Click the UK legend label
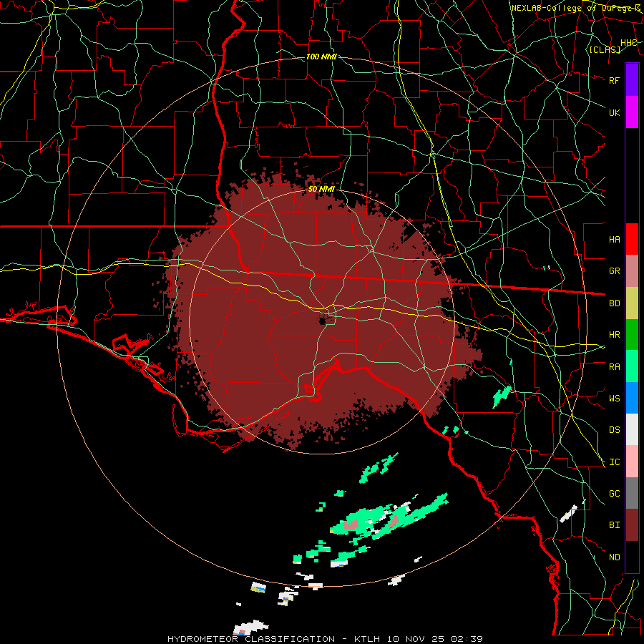Viewport: 644px width, 644px height. point(614,112)
